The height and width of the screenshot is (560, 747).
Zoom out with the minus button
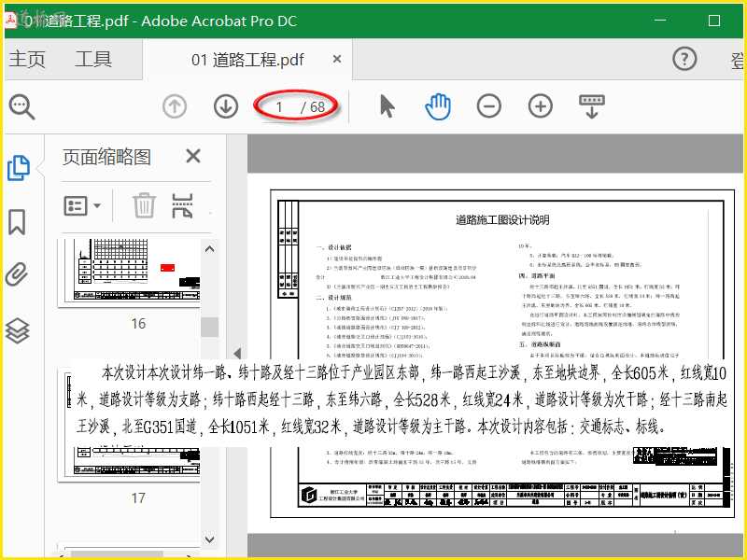click(489, 106)
